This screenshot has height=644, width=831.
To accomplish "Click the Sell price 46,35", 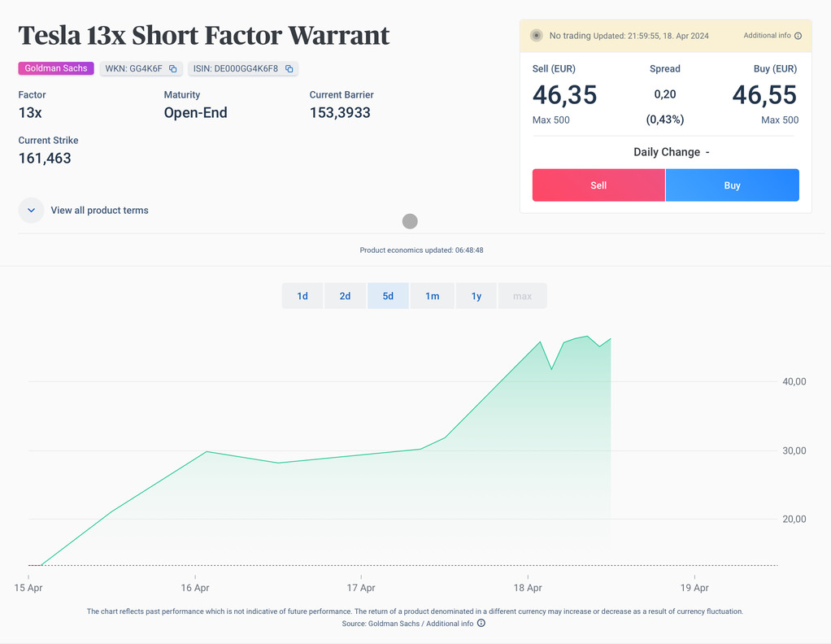I will pyautogui.click(x=564, y=95).
